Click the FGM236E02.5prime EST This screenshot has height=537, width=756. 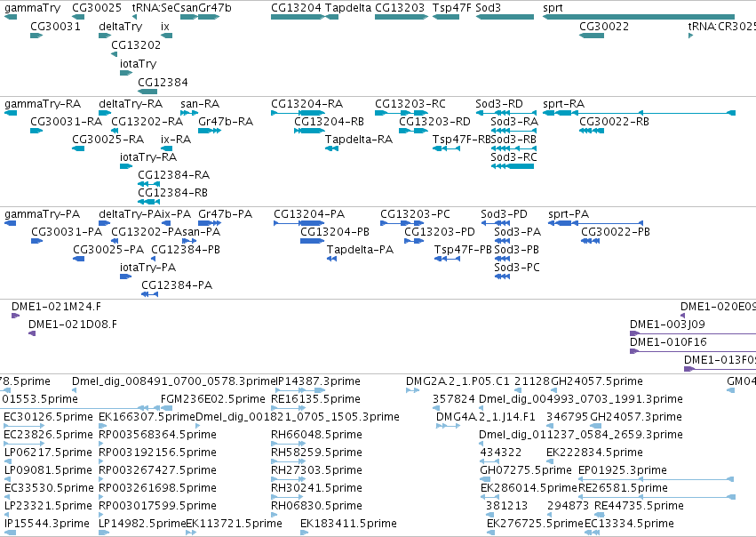167,408
